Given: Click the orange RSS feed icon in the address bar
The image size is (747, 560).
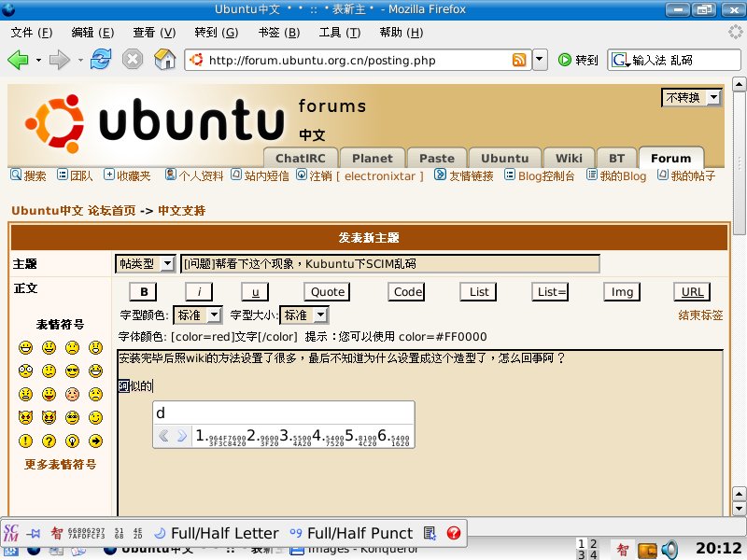Looking at the screenshot, I should click(x=519, y=60).
